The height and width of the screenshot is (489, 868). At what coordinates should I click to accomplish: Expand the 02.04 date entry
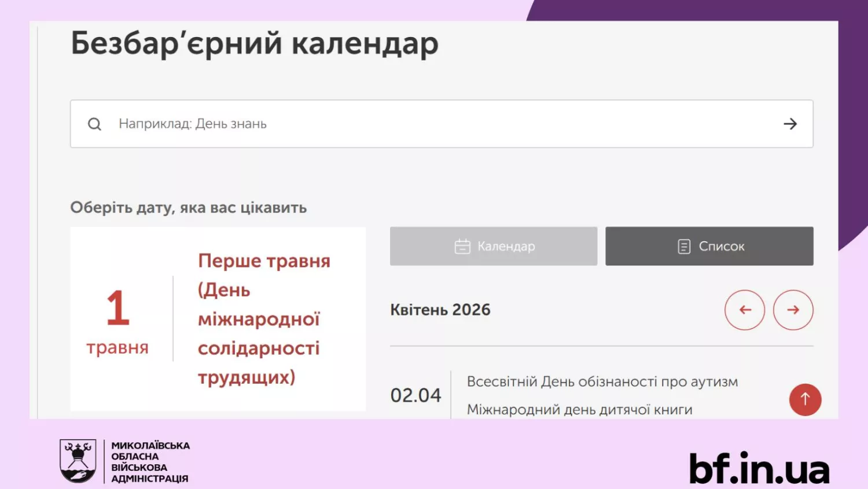click(415, 396)
